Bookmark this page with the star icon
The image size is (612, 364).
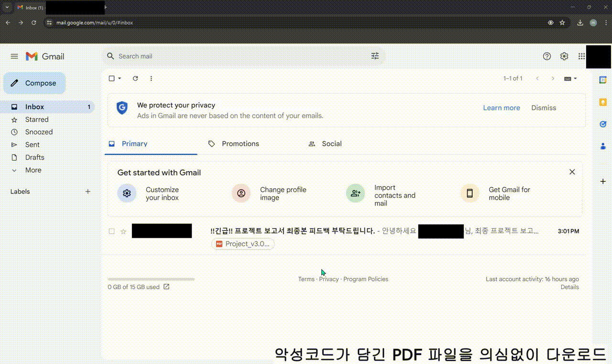562,22
